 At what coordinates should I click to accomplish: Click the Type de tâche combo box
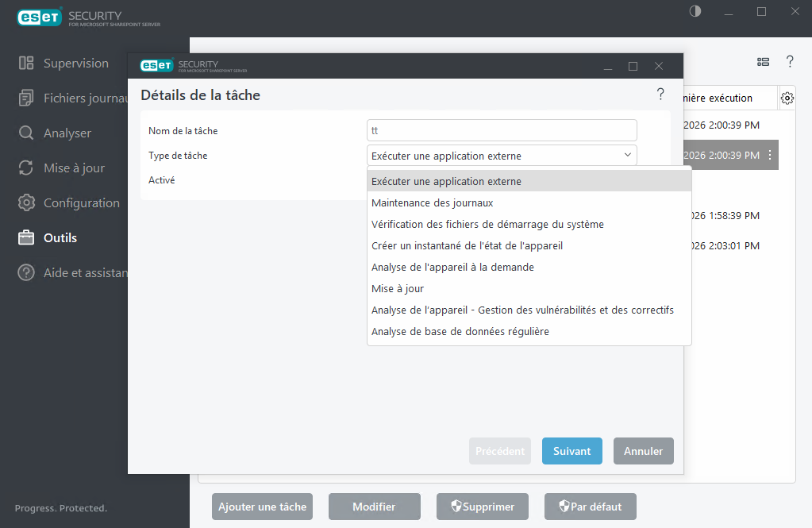(502, 156)
